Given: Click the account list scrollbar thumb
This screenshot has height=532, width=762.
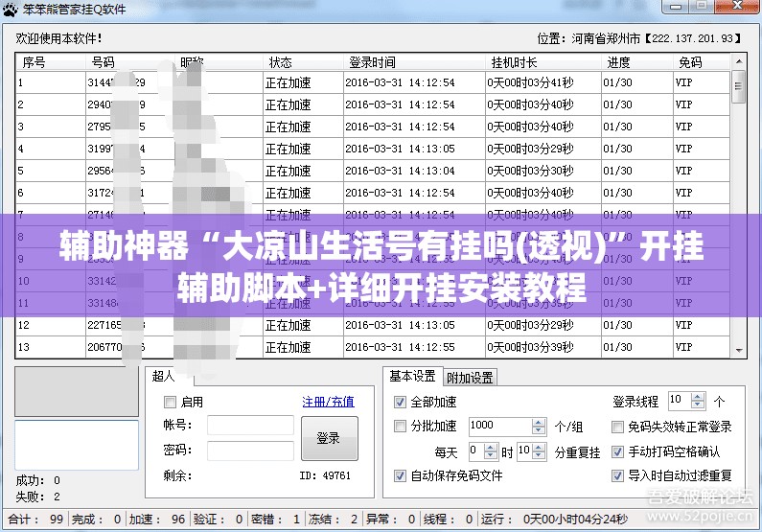Looking at the screenshot, I should 739,86.
